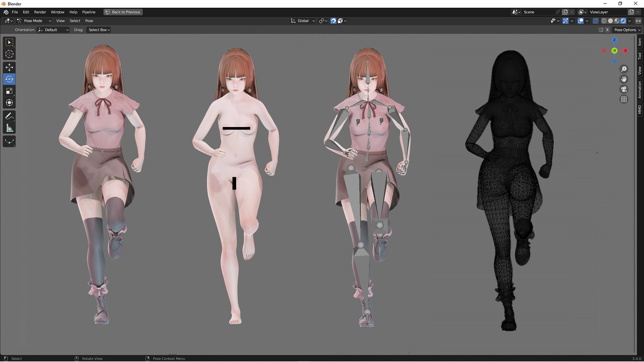Open the Edit menu
Screen dimensions: 644x362
26,12
